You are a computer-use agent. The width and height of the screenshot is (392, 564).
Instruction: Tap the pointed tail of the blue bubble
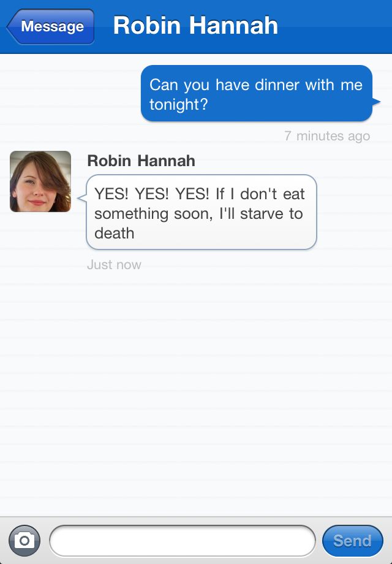376,102
